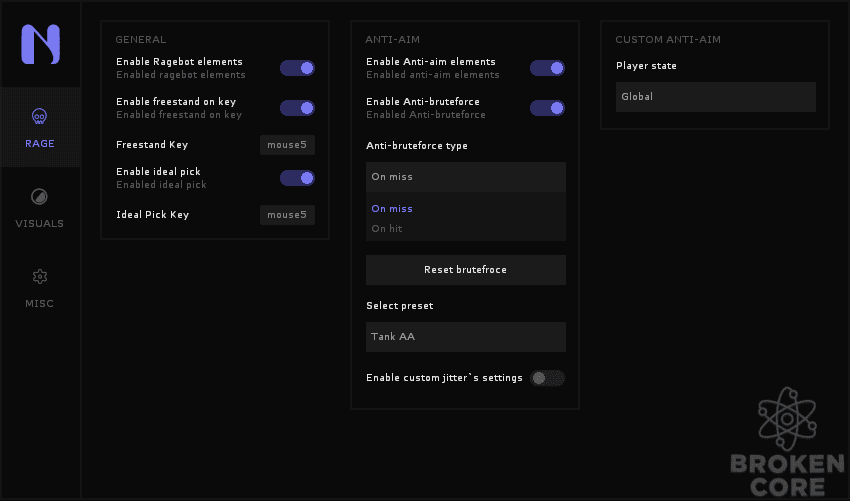Click the Enabled ideal pick description
This screenshot has height=501, width=850.
click(x=161, y=185)
